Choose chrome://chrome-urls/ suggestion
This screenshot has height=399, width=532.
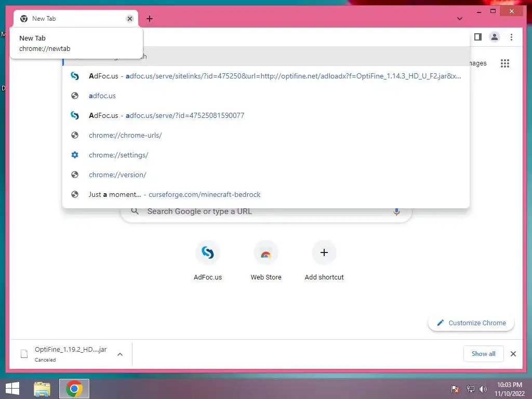point(266,135)
